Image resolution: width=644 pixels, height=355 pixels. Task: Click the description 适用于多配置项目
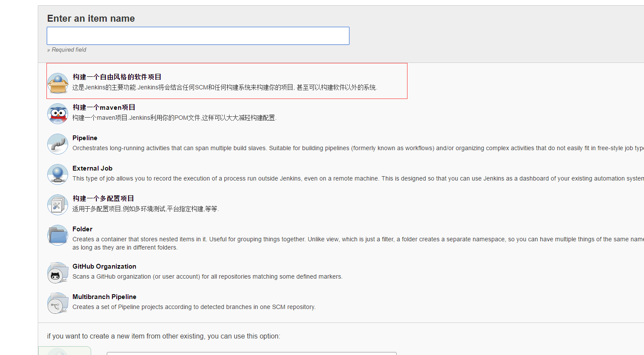145,209
